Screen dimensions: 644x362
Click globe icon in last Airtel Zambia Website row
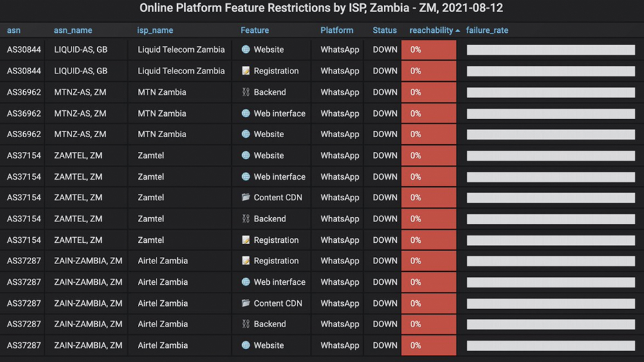coord(245,345)
